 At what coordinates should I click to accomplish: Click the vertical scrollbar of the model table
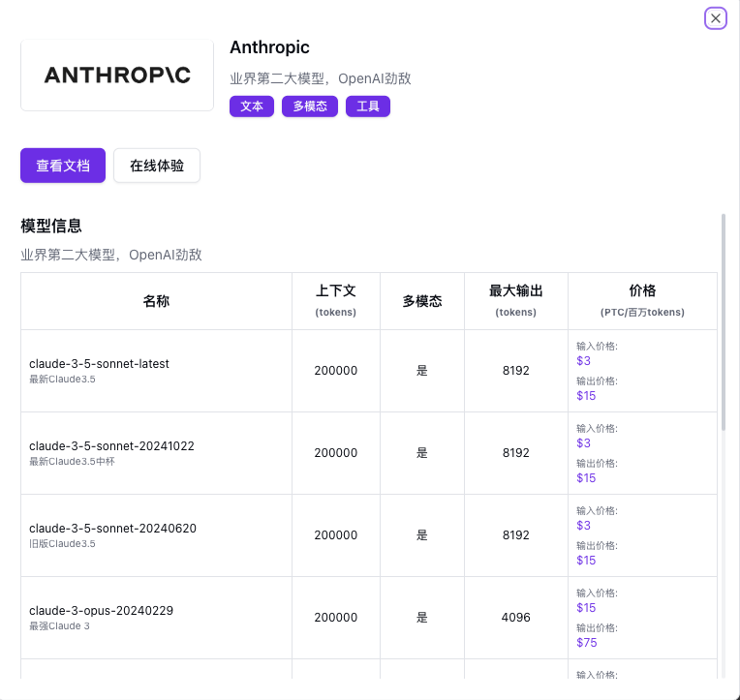(723, 322)
